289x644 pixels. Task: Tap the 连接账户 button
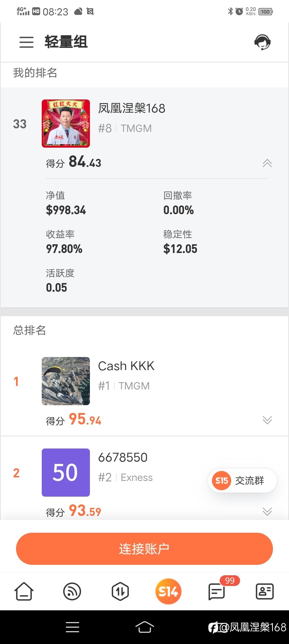(x=144, y=549)
